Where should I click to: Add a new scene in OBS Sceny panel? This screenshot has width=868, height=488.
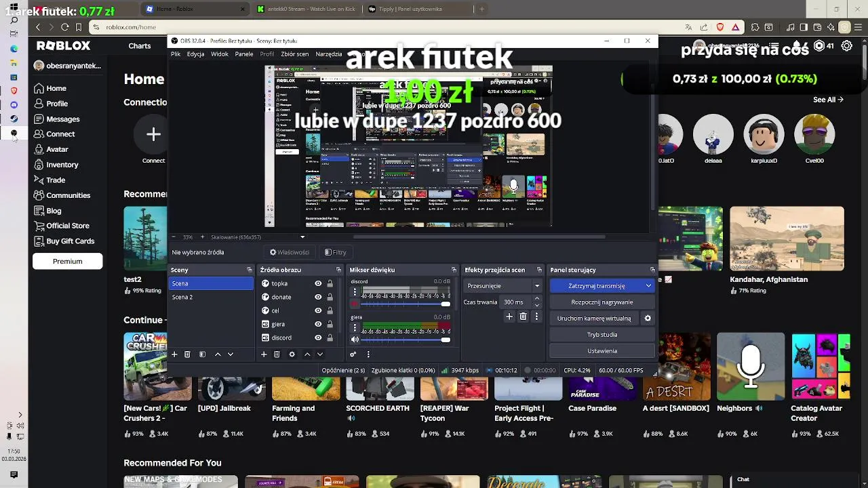coord(174,354)
